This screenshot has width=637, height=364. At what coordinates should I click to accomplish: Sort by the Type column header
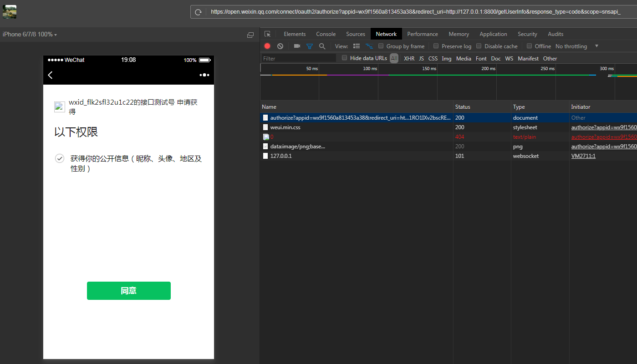tap(540, 107)
